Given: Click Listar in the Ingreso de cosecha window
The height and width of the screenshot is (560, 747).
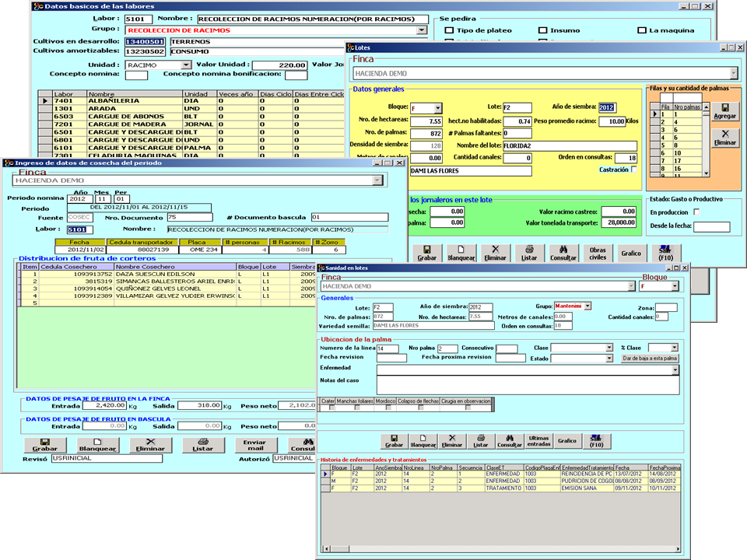Looking at the screenshot, I should 203,445.
